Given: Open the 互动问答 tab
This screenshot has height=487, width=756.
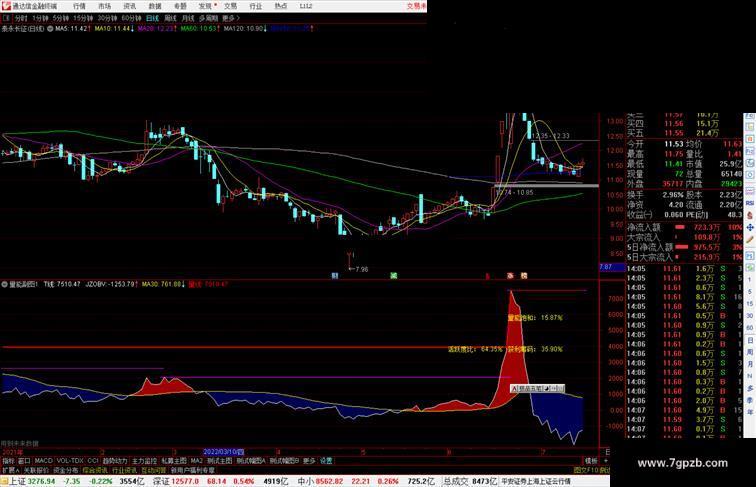Looking at the screenshot, I should pos(154,470).
